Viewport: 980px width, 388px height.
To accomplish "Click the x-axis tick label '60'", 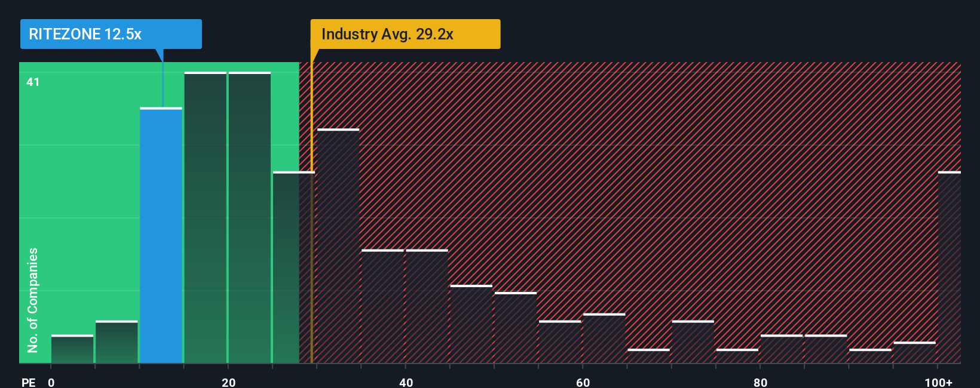I will click(583, 382).
